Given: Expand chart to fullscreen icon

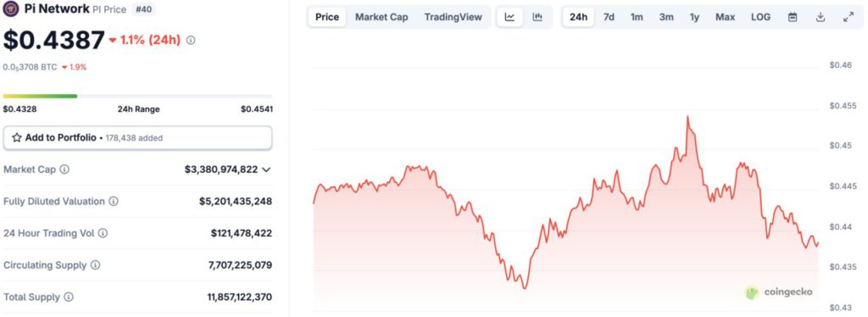Looking at the screenshot, I should (848, 17).
